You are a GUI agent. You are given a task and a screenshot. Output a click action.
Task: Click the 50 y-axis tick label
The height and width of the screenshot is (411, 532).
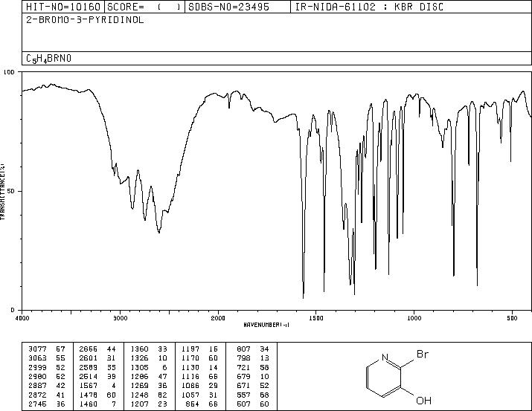pos(12,191)
